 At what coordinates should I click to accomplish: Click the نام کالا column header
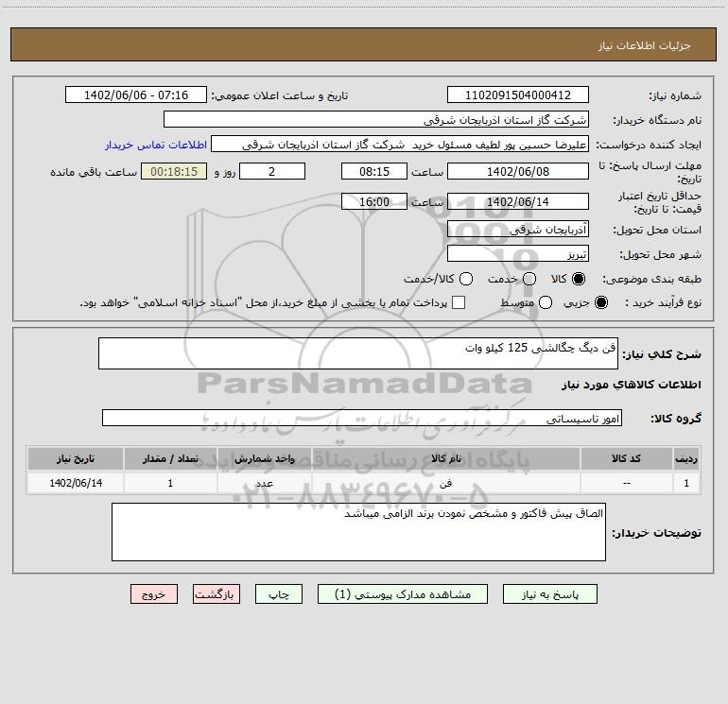445,458
